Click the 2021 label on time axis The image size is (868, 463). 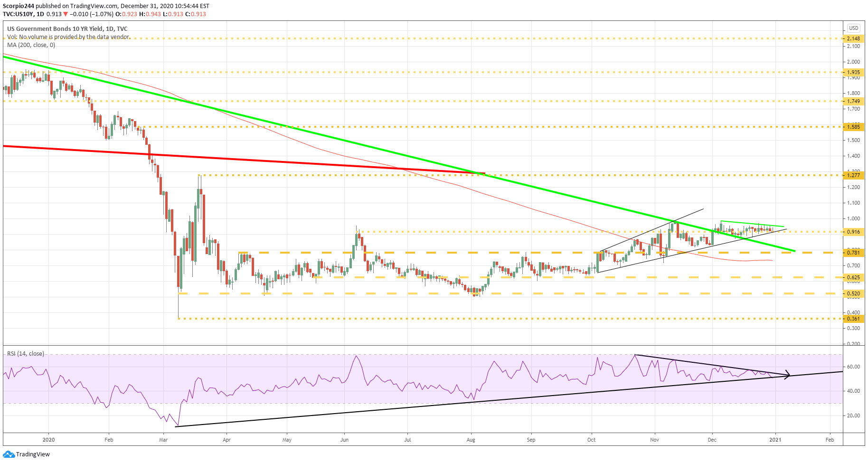coord(775,440)
